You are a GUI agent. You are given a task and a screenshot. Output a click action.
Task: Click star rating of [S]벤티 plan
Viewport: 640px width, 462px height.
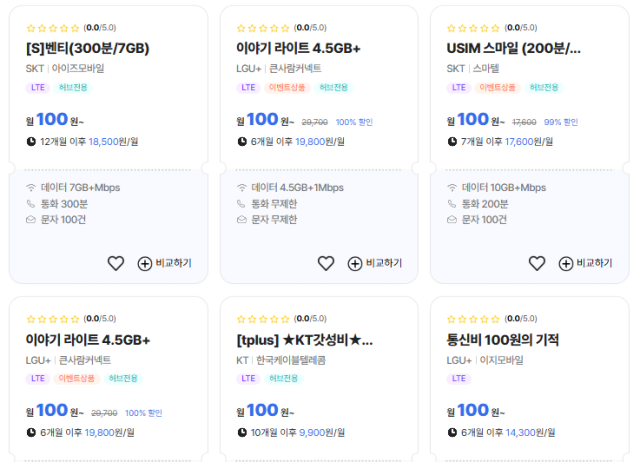tap(52, 28)
